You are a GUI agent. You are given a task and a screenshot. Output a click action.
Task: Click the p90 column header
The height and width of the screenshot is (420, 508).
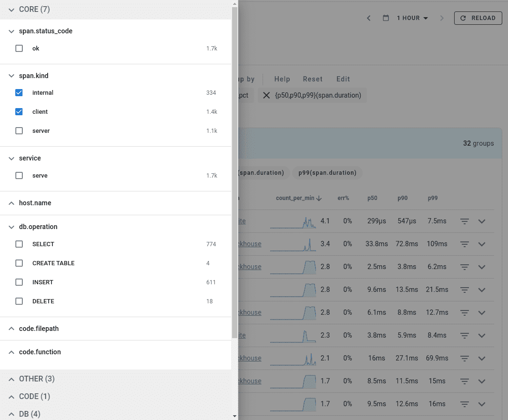click(x=403, y=198)
